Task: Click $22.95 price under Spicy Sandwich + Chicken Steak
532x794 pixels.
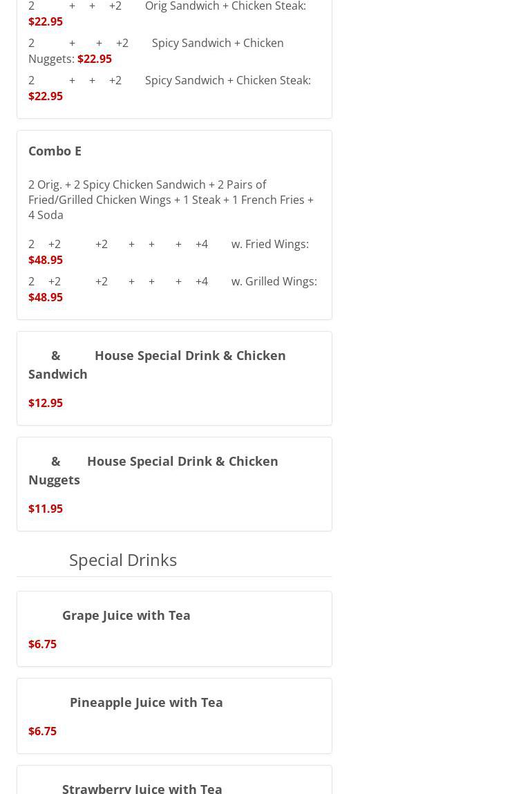Action: 46,96
